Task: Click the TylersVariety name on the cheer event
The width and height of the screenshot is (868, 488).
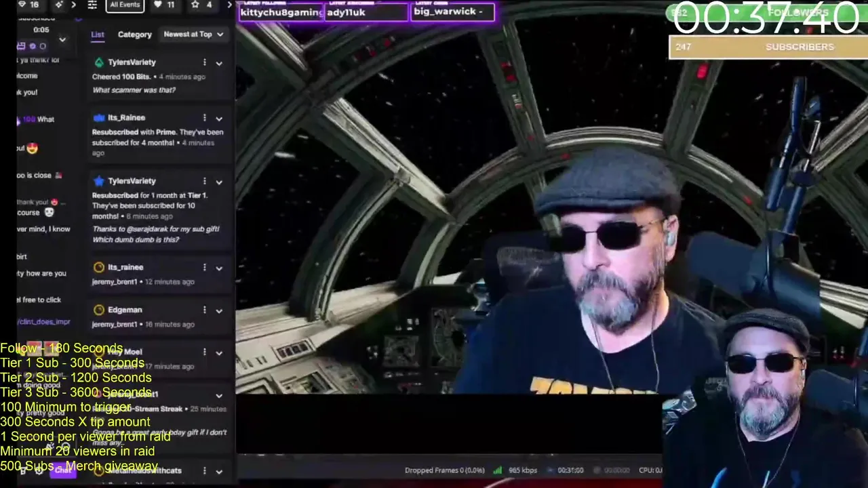Action: [x=132, y=62]
